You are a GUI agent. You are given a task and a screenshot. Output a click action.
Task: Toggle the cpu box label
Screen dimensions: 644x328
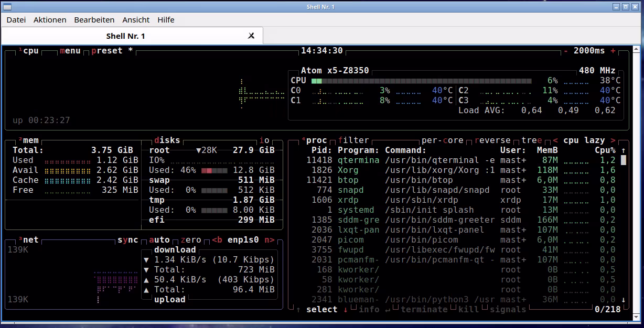(29, 51)
